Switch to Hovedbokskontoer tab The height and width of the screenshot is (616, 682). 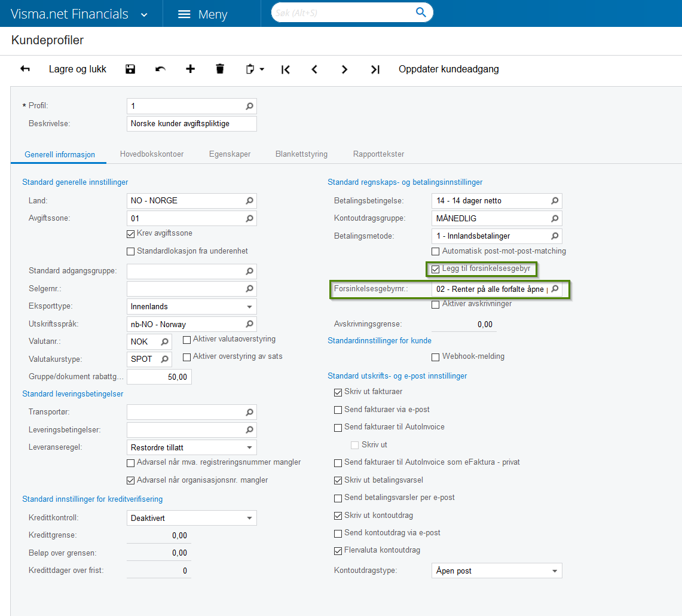pos(152,154)
